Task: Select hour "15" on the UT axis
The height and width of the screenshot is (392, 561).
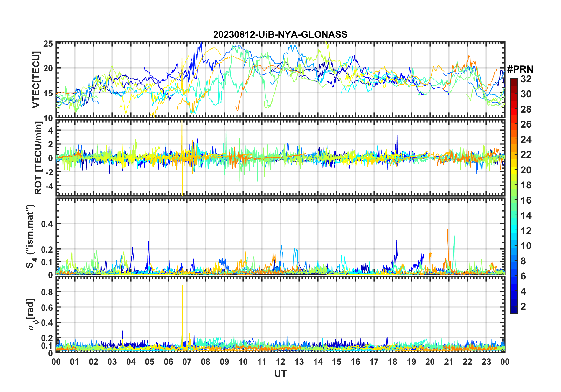Action: 337,362
